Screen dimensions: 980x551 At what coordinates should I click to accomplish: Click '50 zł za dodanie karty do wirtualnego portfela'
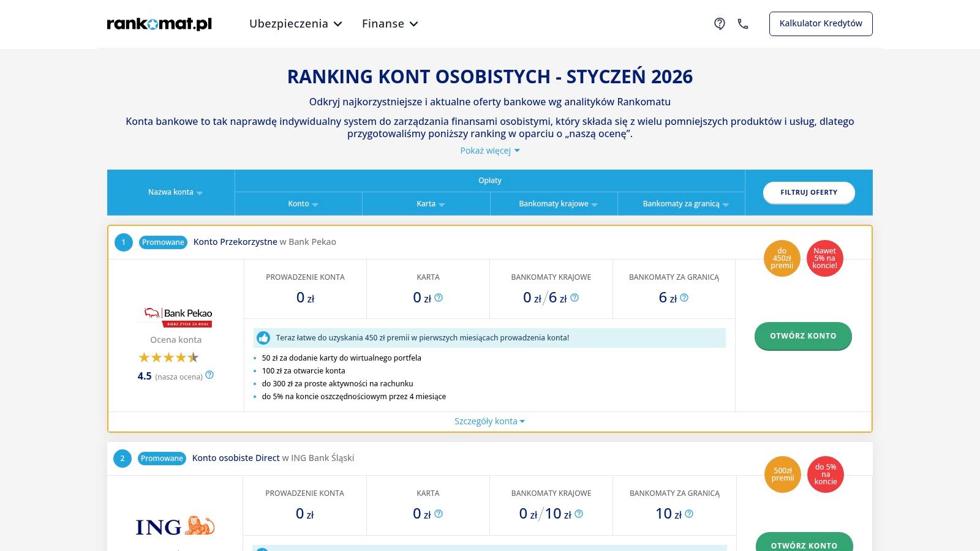(x=342, y=358)
